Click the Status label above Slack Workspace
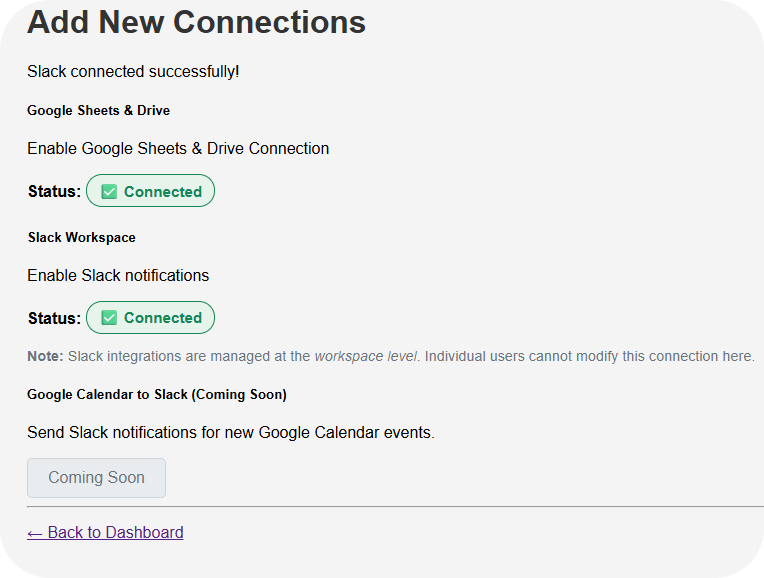This screenshot has height=578, width=764. (54, 192)
